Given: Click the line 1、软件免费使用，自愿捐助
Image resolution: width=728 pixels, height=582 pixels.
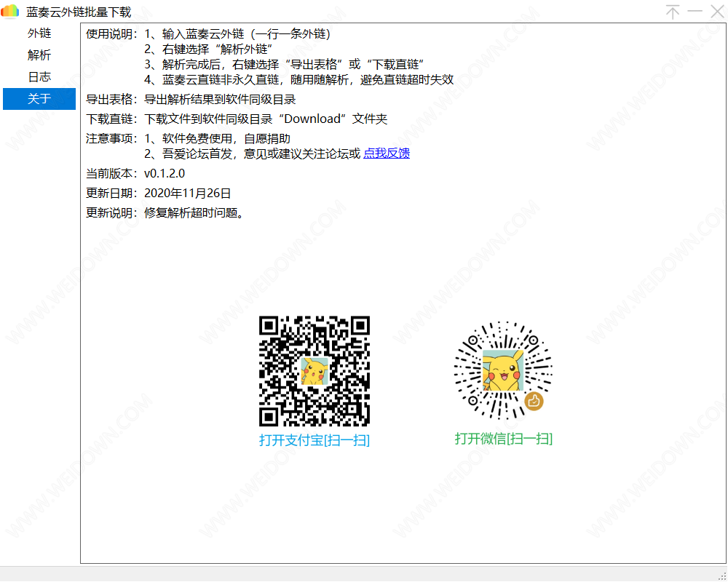Looking at the screenshot, I should pyautogui.click(x=217, y=139).
